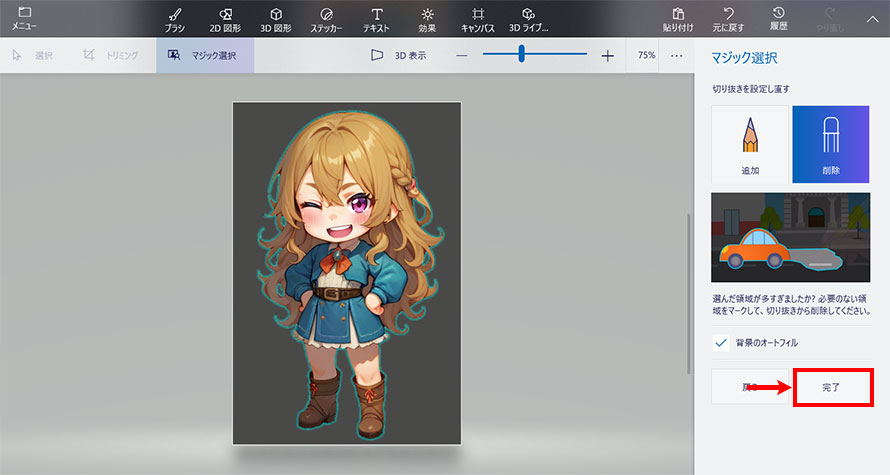This screenshot has width=890, height=475.
Task: Collapse the top ribbon with chevron
Action: point(872,19)
